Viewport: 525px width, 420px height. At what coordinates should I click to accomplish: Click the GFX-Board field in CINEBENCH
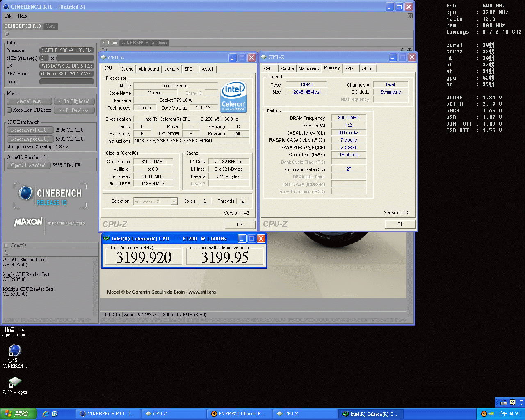66,74
